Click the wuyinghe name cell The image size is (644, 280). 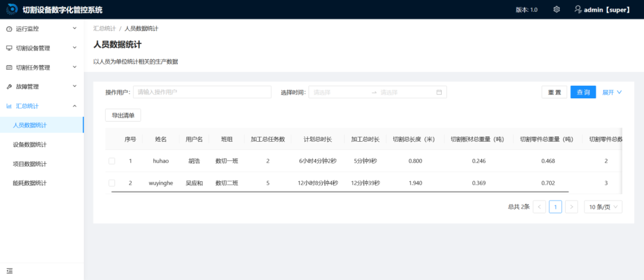pyautogui.click(x=161, y=183)
